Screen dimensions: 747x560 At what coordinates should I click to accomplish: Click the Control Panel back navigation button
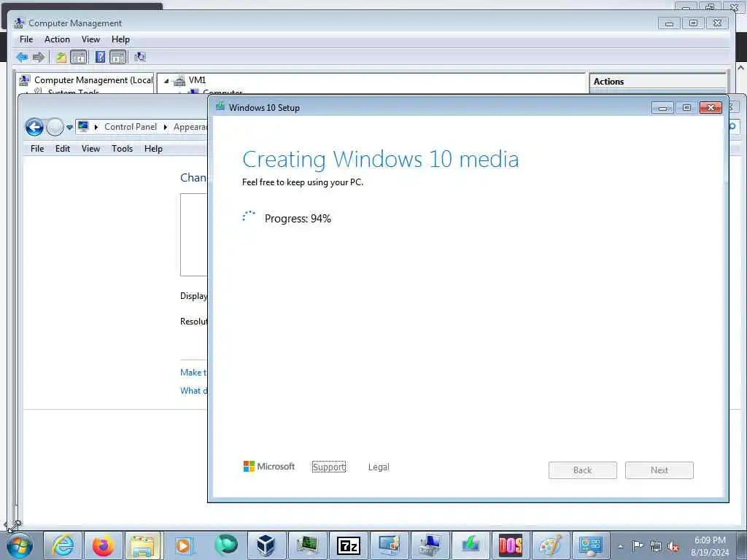click(x=34, y=127)
